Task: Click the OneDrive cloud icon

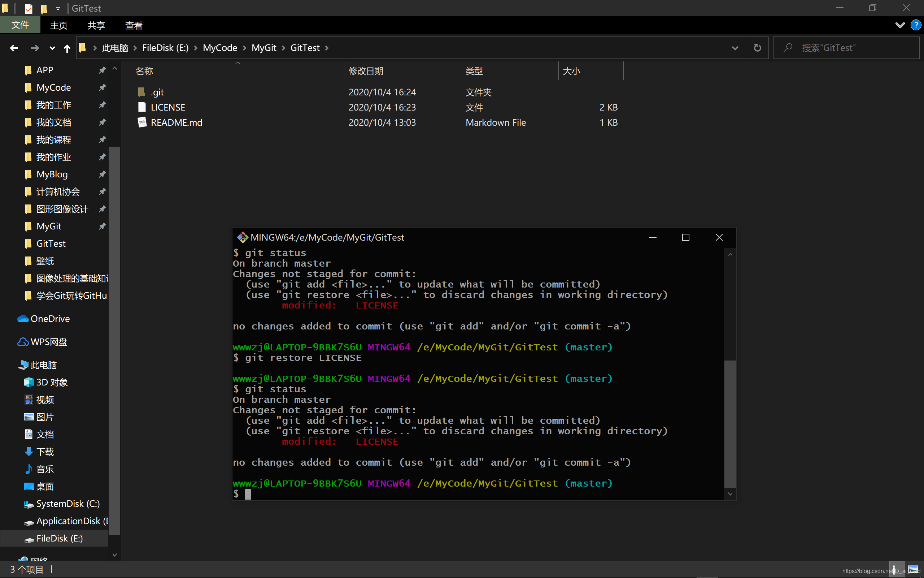Action: coord(23,318)
